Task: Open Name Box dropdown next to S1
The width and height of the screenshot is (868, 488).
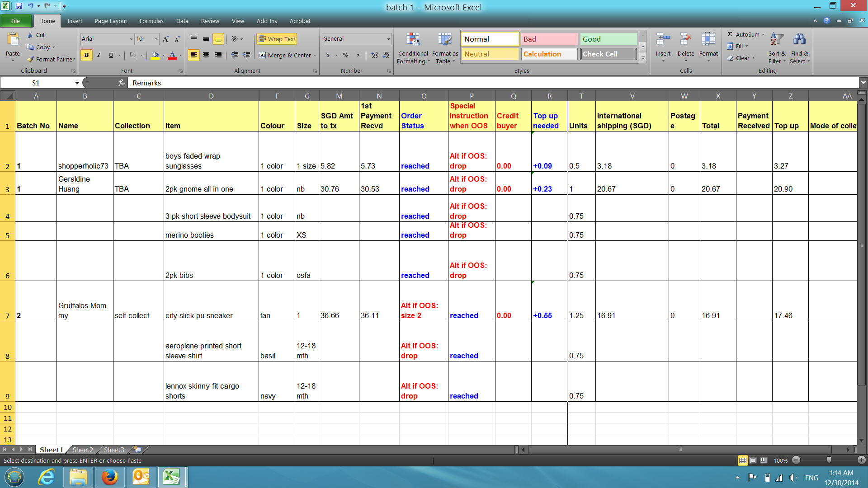Action: pyautogui.click(x=77, y=83)
